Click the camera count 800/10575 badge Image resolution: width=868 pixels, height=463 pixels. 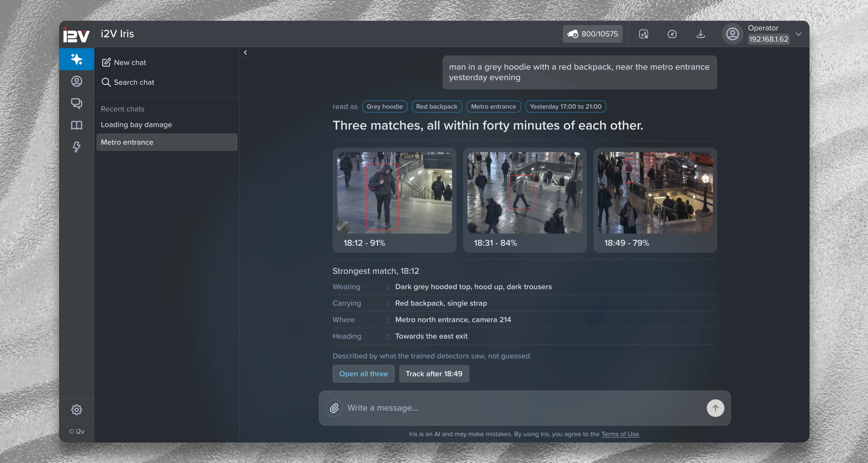[x=592, y=34]
